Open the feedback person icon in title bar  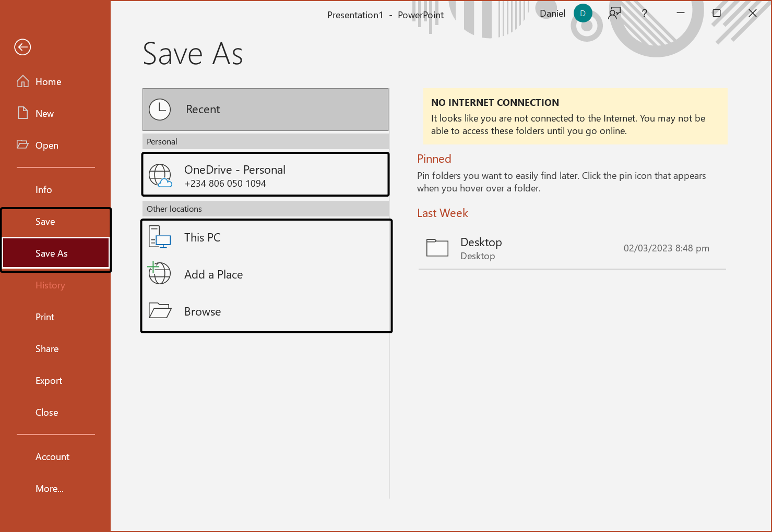[x=614, y=14]
